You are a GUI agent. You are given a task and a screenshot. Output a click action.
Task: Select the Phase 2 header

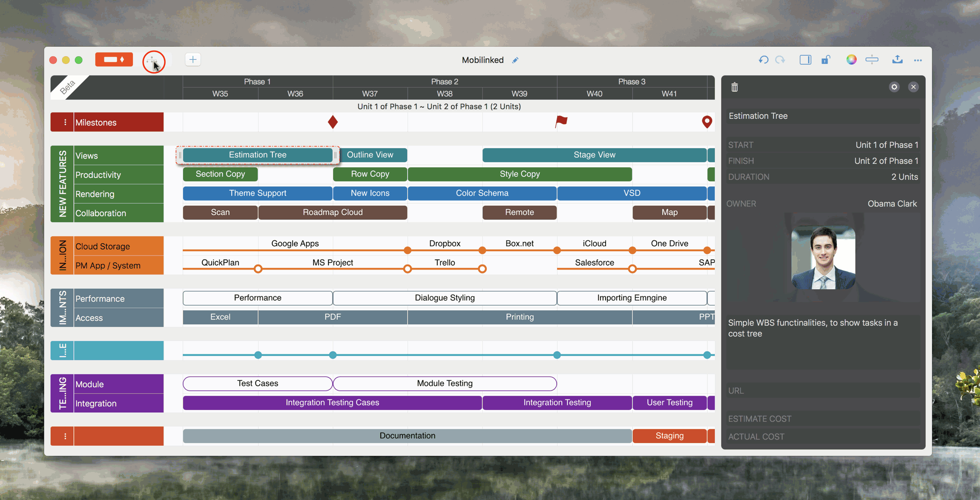444,81
